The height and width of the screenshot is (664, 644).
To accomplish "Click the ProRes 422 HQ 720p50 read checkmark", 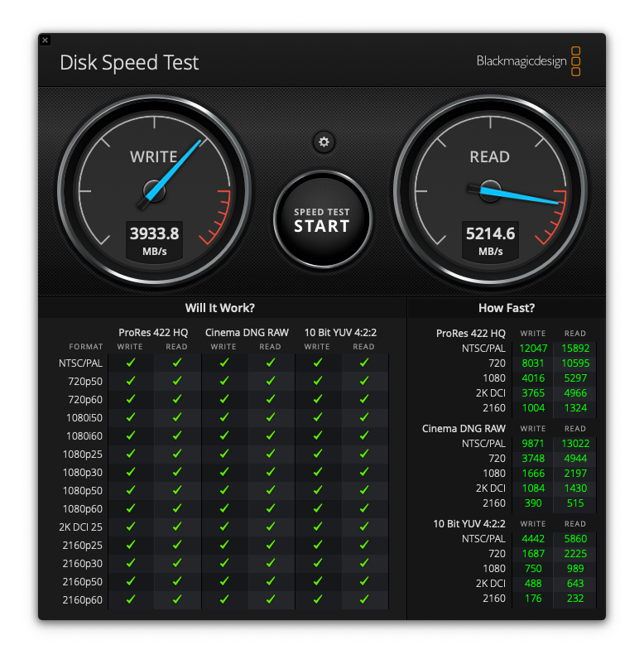I will point(177,381).
